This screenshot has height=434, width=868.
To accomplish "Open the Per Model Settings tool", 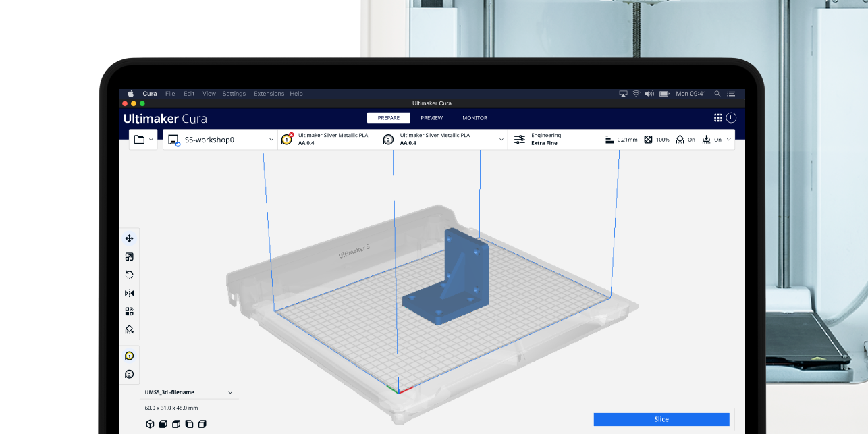I will tap(129, 311).
